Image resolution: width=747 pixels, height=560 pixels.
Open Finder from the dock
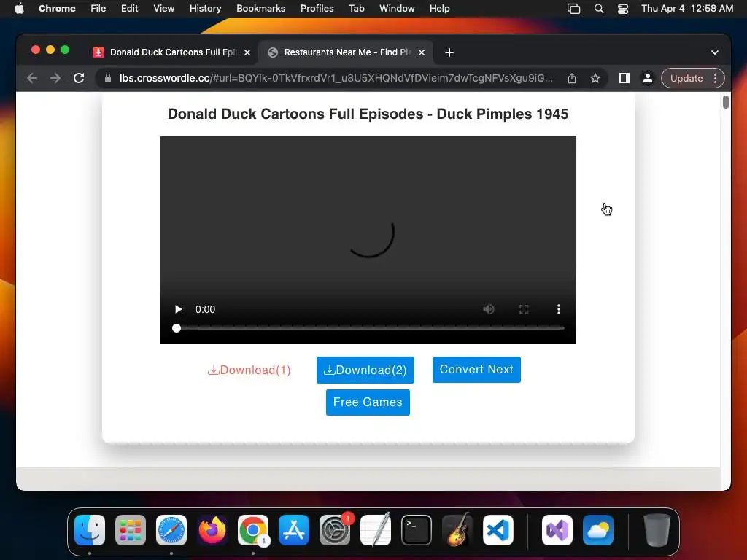pos(90,530)
